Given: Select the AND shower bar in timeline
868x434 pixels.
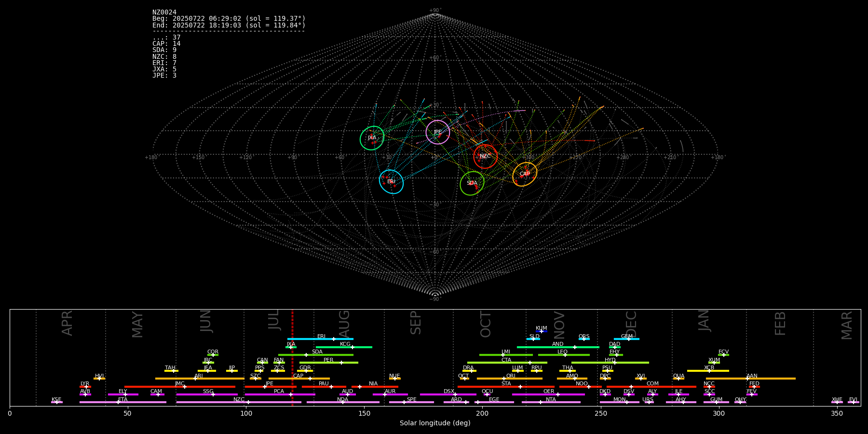Looking at the screenshot, I should coord(558,347).
